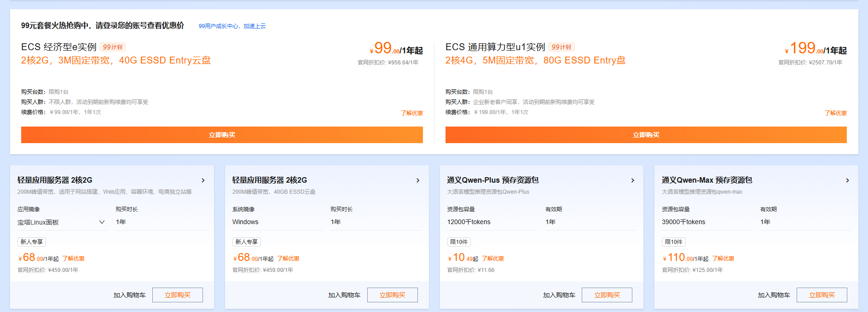This screenshot has width=868, height=312.
Task: Click 大语言模型推理资源包Qwen-Plus subtitle
Action: 488,192
